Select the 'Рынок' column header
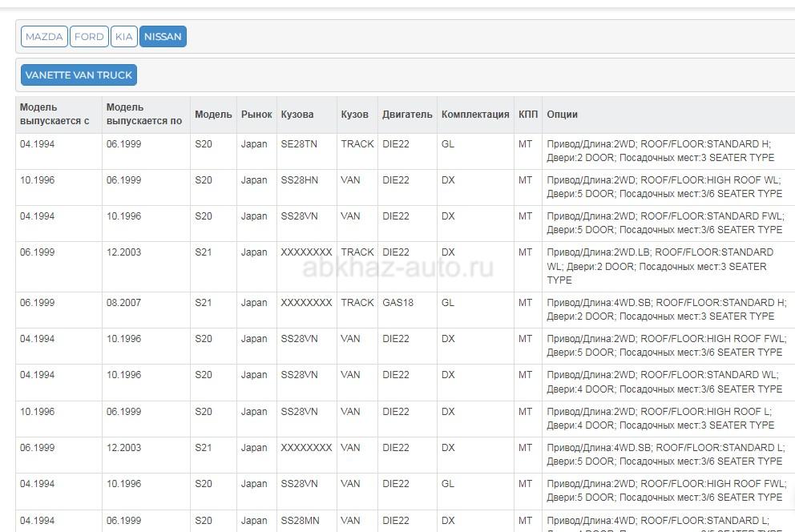 (x=256, y=115)
